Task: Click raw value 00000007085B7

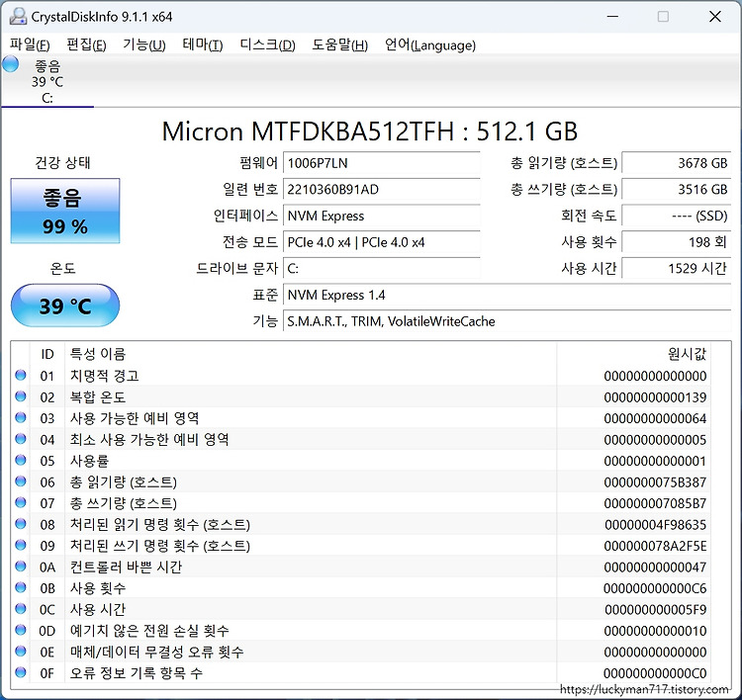Action: click(655, 503)
